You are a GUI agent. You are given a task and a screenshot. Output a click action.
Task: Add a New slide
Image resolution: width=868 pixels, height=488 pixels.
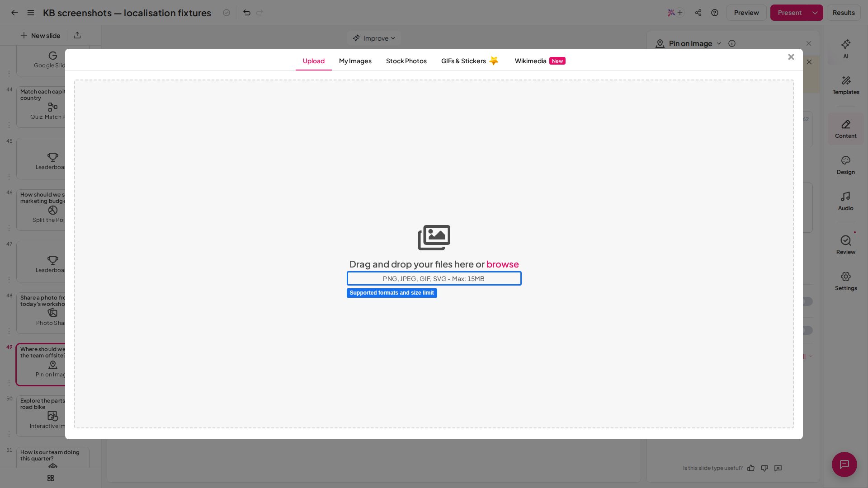(x=40, y=35)
